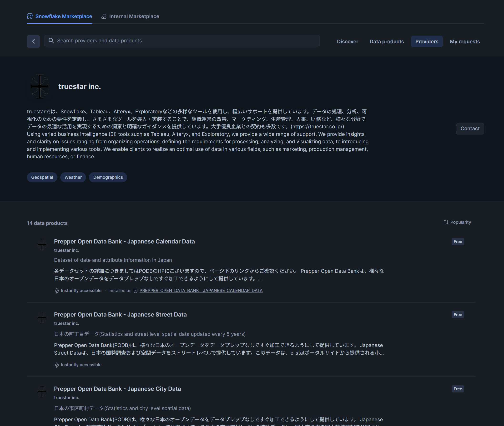
Task: Select the Demographics category tag
Action: click(108, 177)
